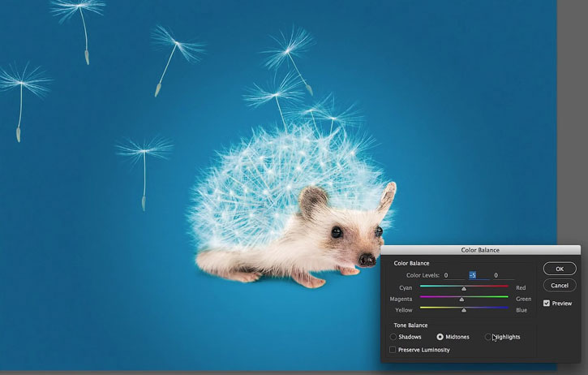Click the Color Balance dialog title bar
The image size is (588, 375).
coord(480,250)
